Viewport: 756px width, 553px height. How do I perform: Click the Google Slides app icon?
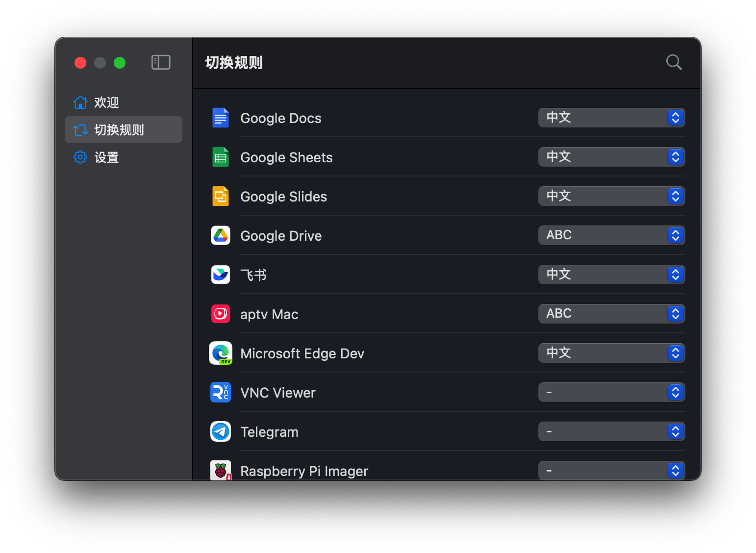[x=221, y=196]
